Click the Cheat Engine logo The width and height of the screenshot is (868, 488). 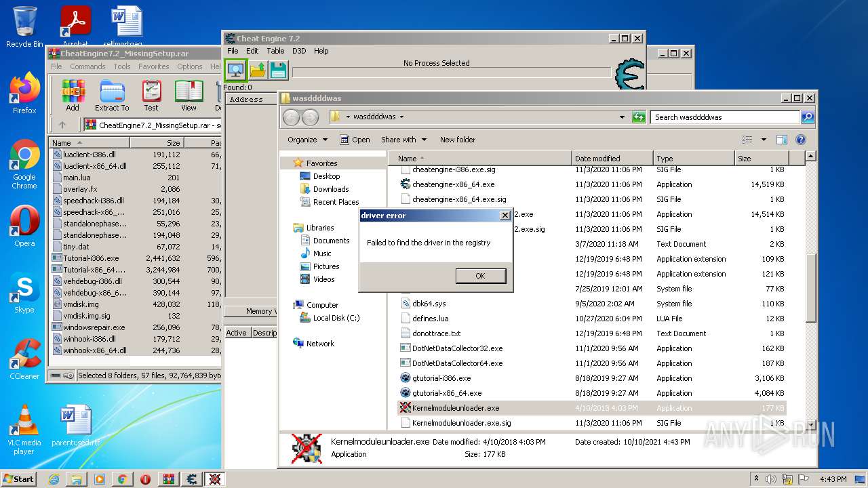pos(629,75)
